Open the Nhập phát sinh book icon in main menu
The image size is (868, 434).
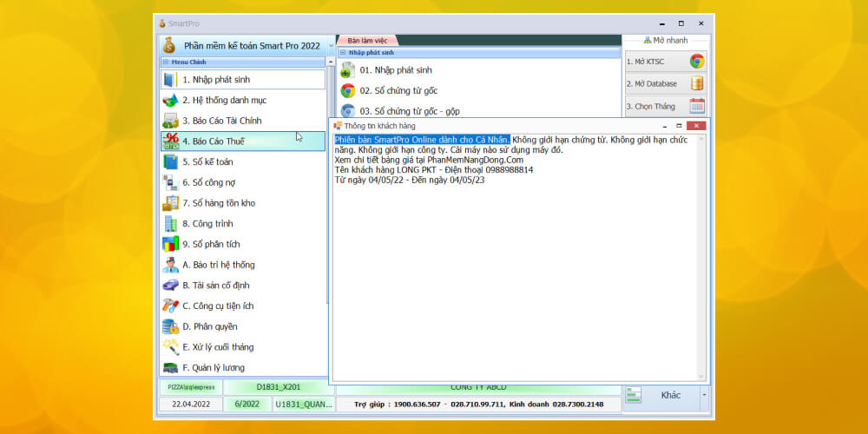(x=170, y=80)
